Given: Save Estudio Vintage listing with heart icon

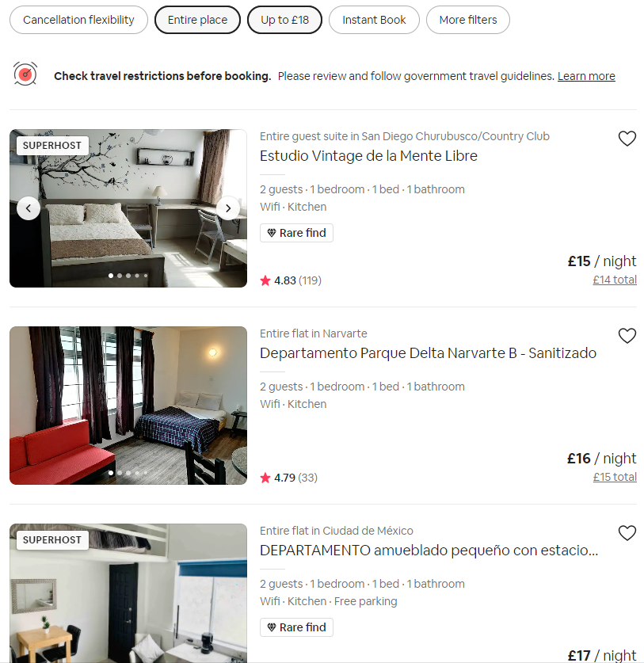Looking at the screenshot, I should coord(627,139).
